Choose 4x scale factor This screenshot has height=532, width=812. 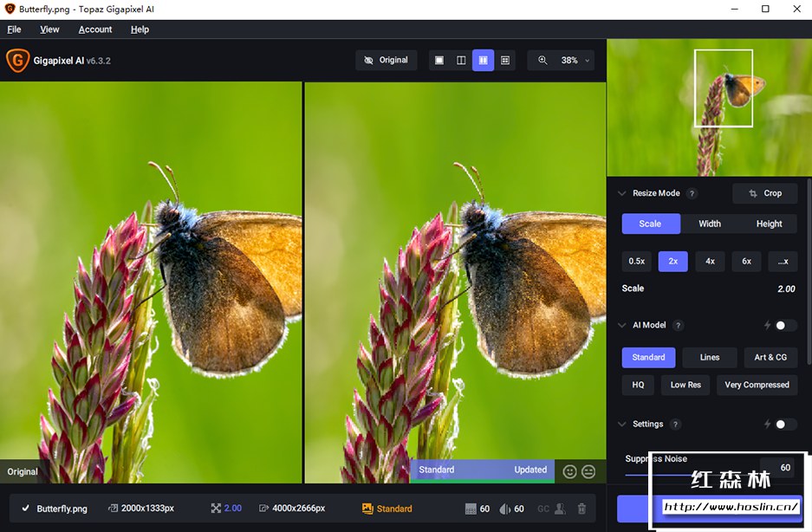click(710, 261)
